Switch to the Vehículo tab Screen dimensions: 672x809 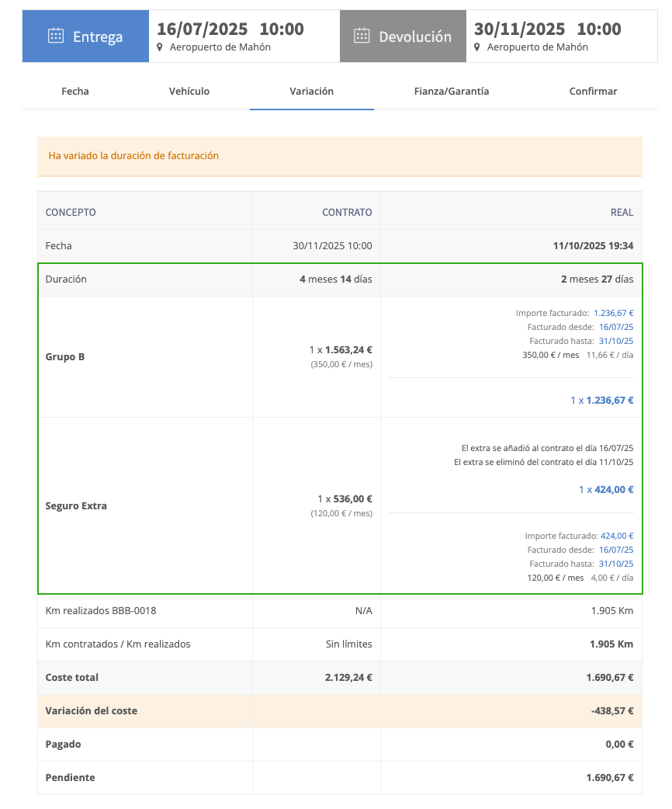point(189,91)
